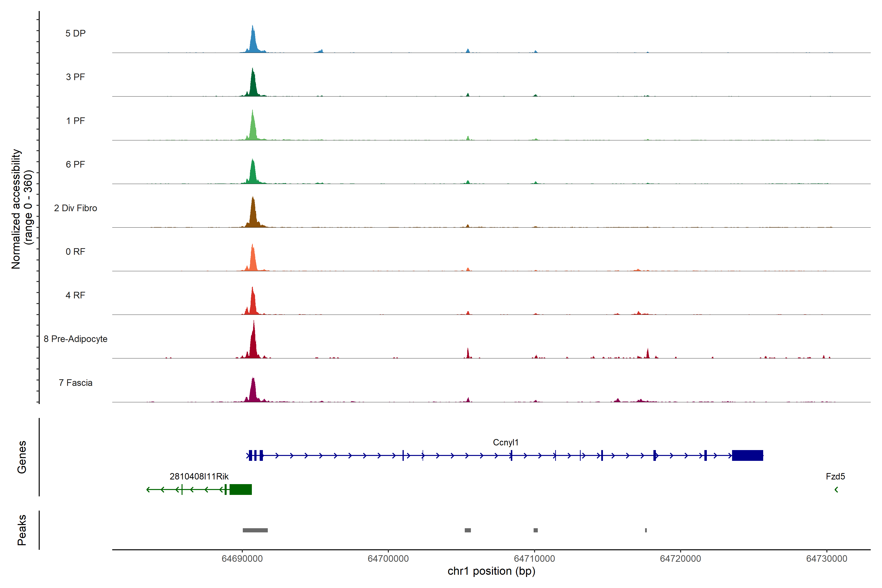
Task: Click the 3 PF track label
Action: pyautogui.click(x=75, y=77)
